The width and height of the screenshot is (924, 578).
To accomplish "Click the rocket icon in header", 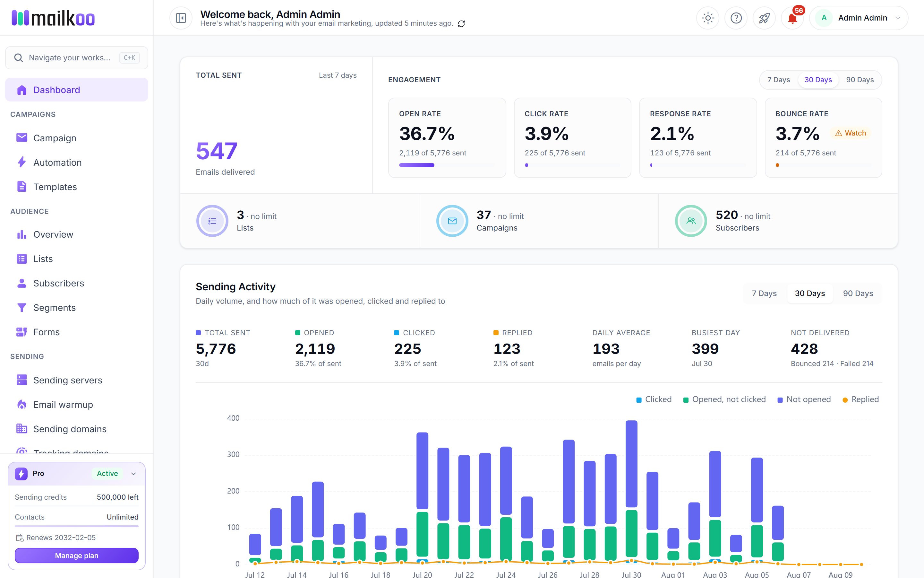I will tap(764, 18).
